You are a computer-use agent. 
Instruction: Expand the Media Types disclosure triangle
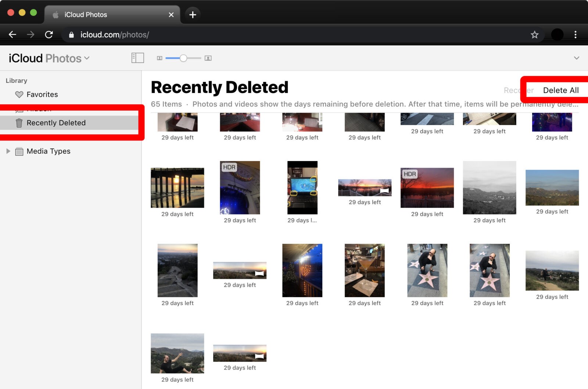[8, 151]
